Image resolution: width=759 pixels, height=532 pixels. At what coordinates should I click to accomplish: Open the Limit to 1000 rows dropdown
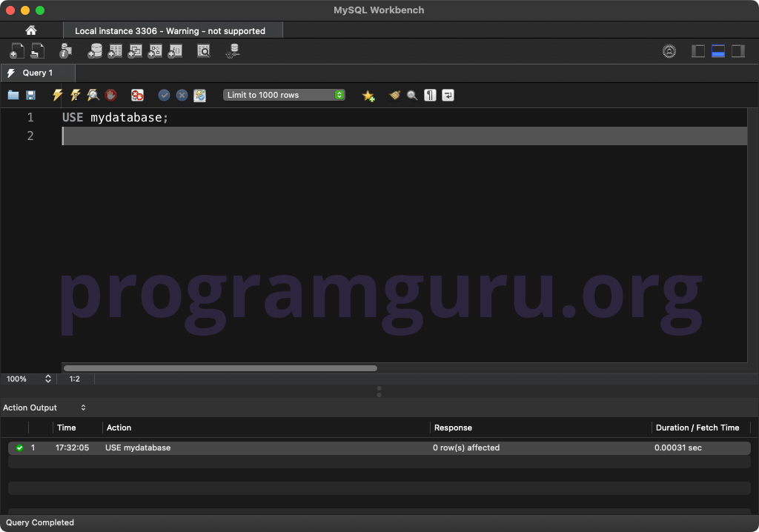(x=284, y=95)
